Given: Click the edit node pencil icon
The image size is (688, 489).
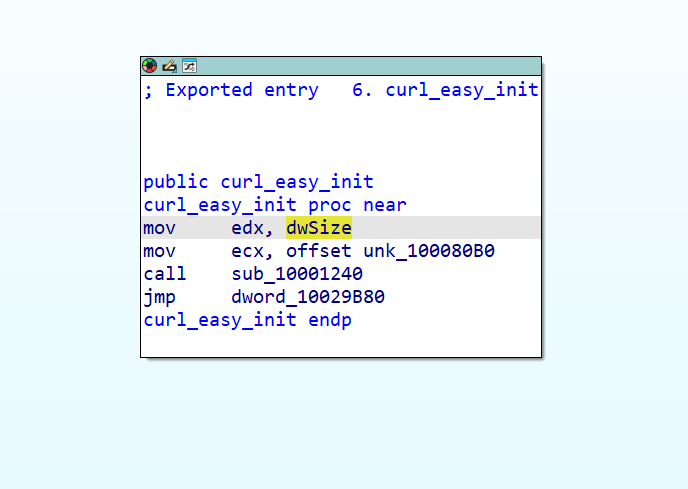Looking at the screenshot, I should coord(169,66).
